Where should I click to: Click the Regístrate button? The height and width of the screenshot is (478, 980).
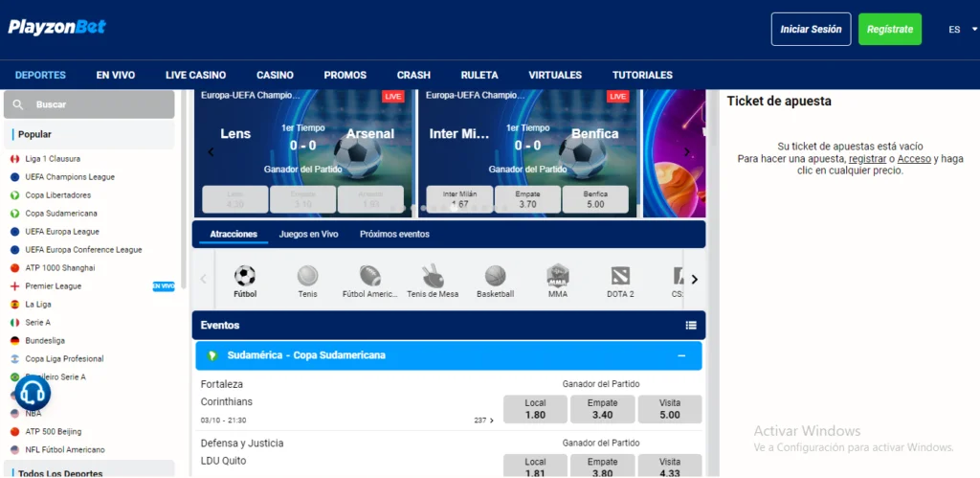tap(889, 30)
